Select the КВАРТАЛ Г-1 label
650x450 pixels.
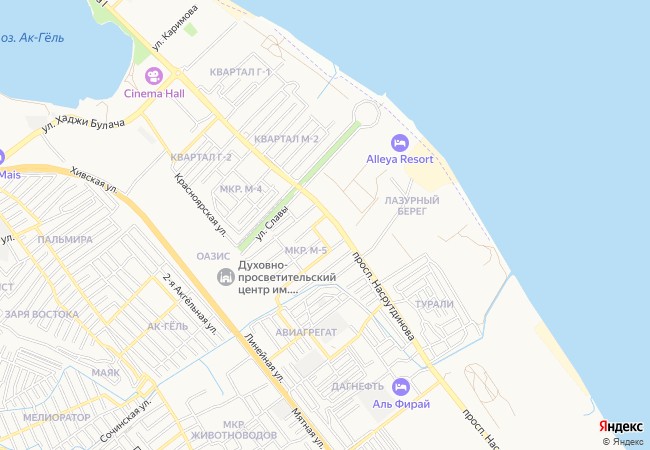click(x=240, y=72)
